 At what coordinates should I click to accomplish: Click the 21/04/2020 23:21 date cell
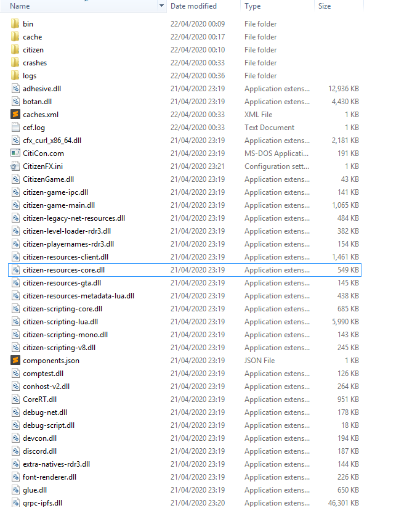coord(198,166)
